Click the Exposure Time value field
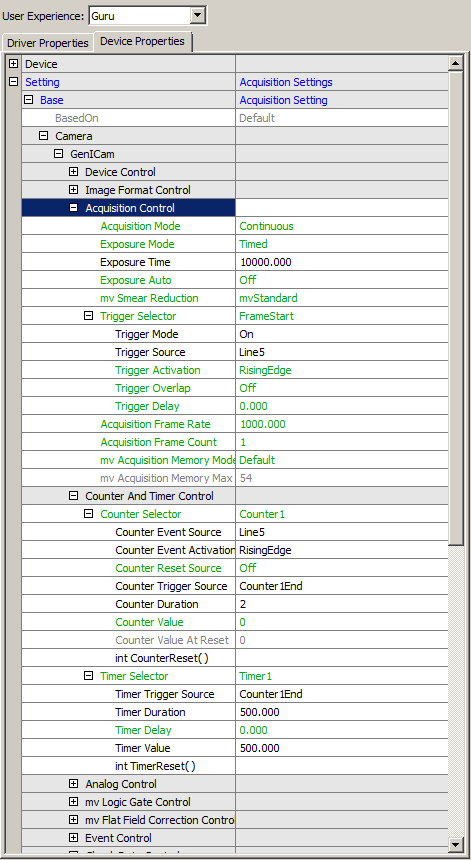Viewport: 471px width, 860px height. (x=342, y=262)
